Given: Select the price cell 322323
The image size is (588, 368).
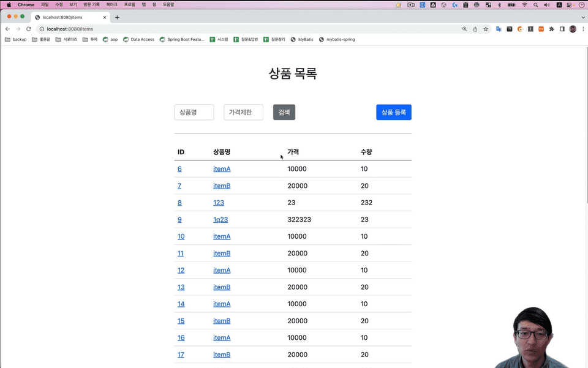Looking at the screenshot, I should click(300, 219).
